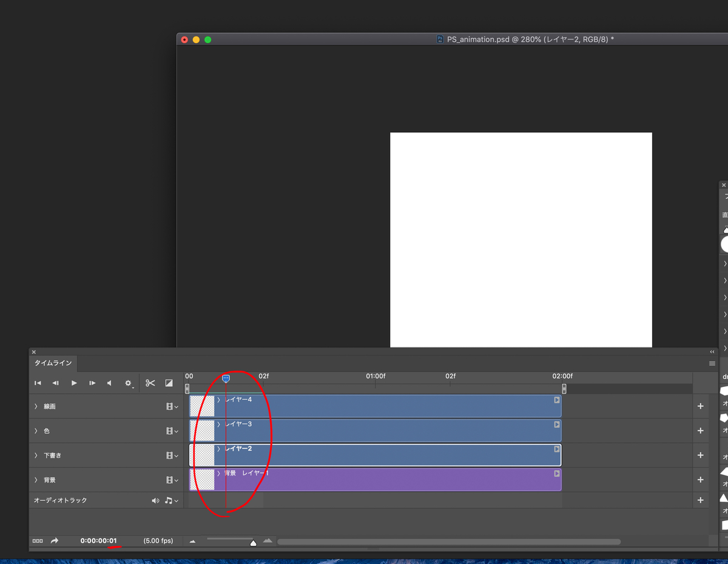
Task: Close the timeline panel
Action: (34, 352)
